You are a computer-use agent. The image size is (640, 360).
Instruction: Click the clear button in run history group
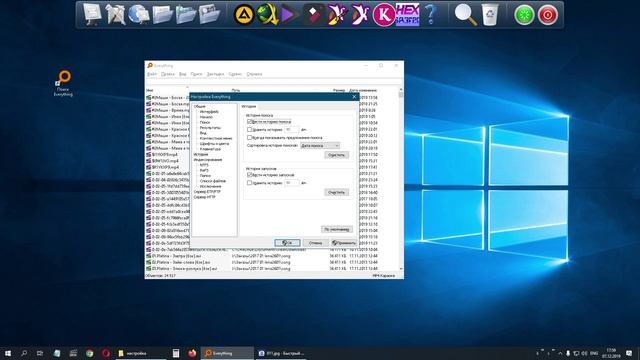pos(337,192)
